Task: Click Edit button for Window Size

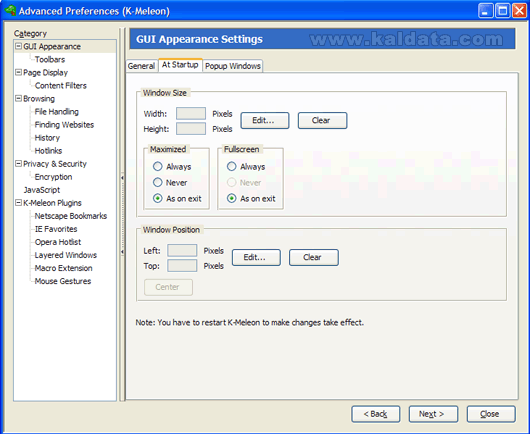Action: tap(265, 120)
